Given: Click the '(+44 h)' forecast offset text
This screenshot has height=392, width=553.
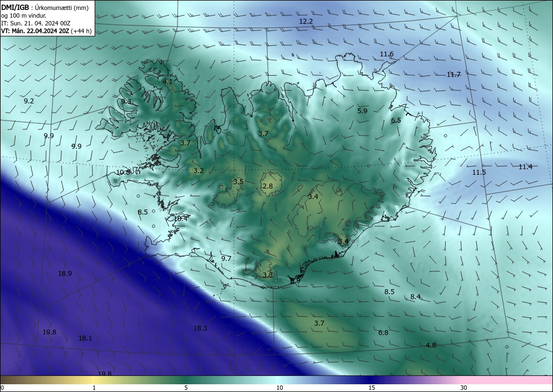Looking at the screenshot, I should pyautogui.click(x=81, y=31).
